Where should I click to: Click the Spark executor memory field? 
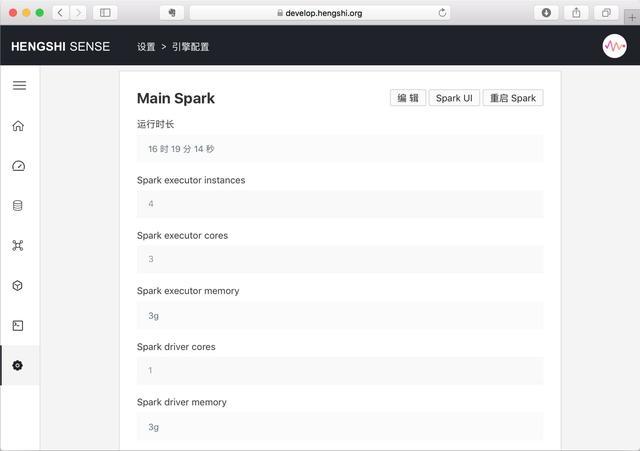click(x=340, y=315)
